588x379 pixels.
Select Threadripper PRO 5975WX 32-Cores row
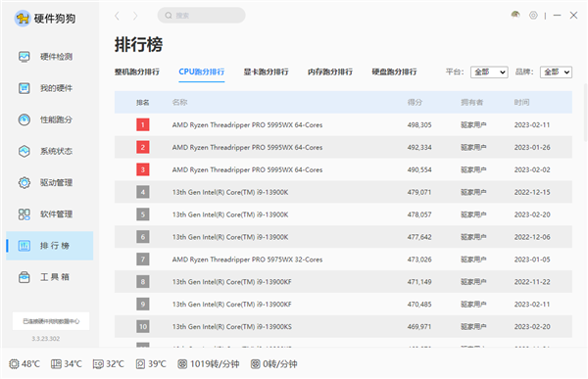tap(343, 260)
